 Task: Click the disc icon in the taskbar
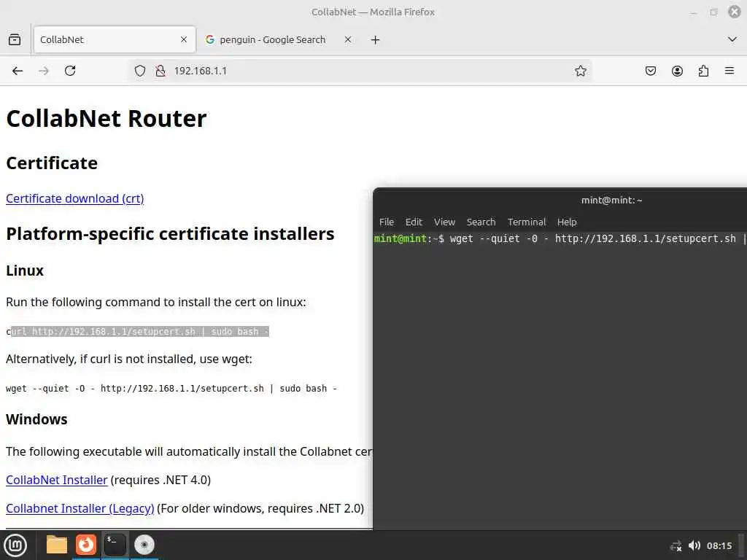click(144, 545)
